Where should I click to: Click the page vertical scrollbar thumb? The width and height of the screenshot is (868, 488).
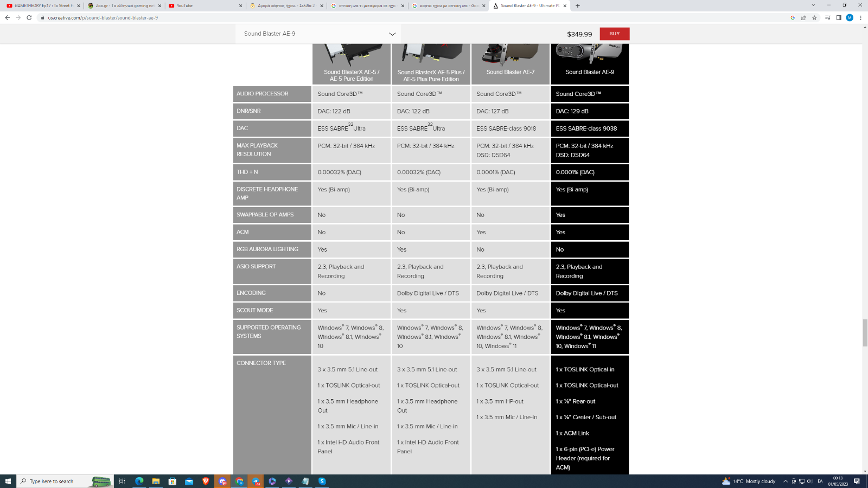(865, 332)
